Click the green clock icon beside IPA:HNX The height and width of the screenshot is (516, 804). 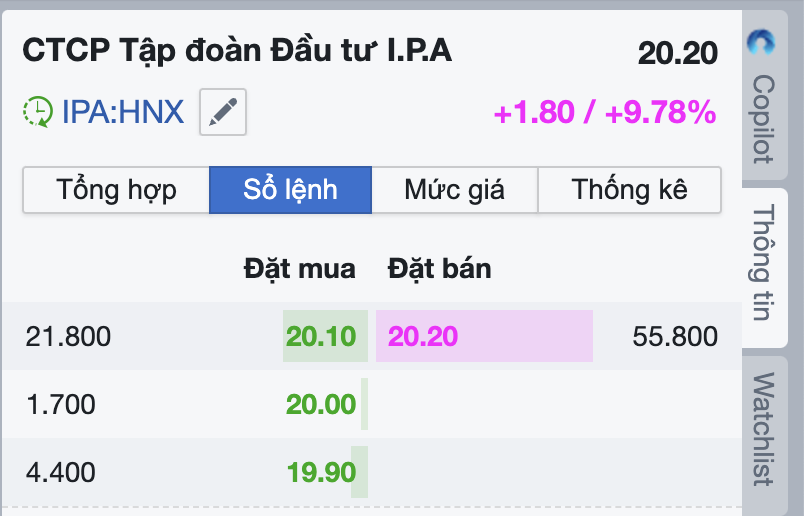click(x=38, y=111)
